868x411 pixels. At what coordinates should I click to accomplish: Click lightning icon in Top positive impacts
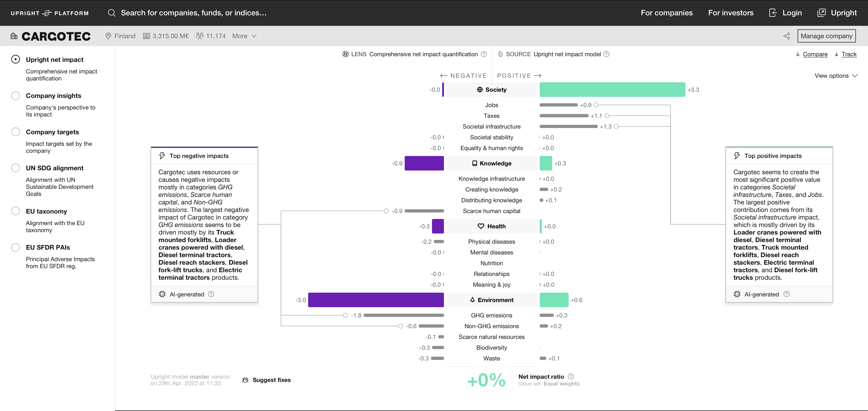[x=737, y=156]
